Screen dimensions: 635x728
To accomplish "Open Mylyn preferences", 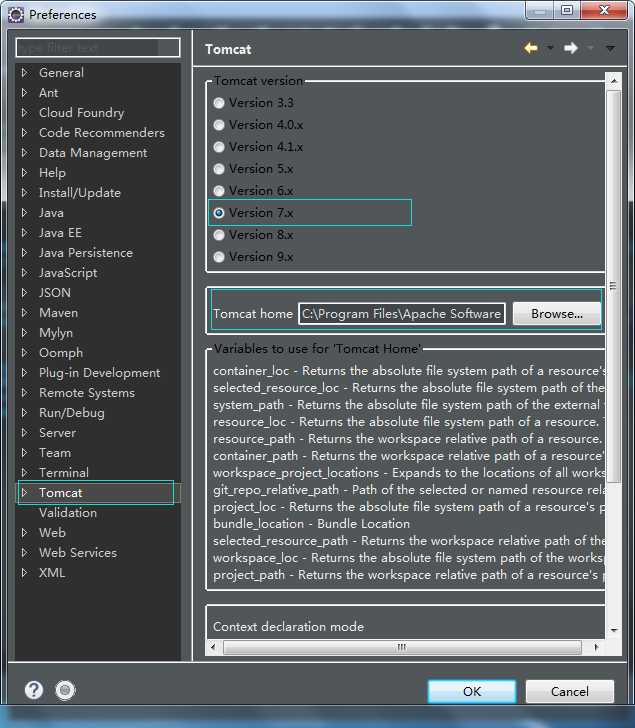I will coord(56,332).
